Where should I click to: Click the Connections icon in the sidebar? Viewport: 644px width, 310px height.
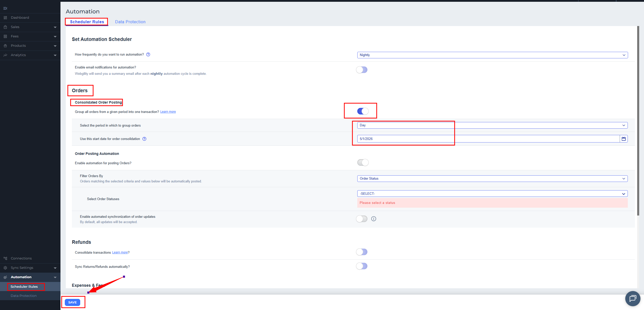pos(5,258)
